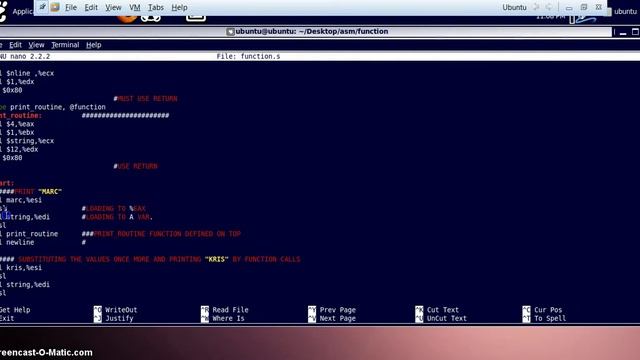Go to previous VM tab arrow
Image resolution: width=640 pixels, height=360 pixels.
click(x=536, y=7)
